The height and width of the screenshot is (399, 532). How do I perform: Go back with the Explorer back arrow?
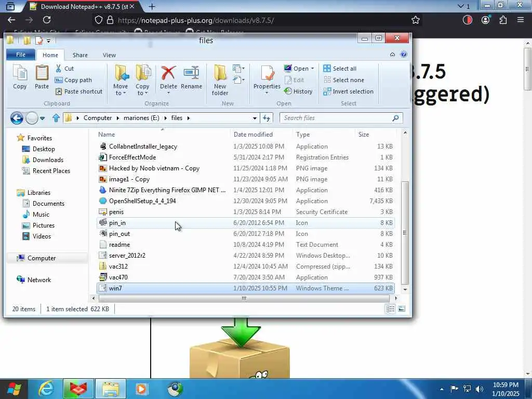(x=17, y=118)
